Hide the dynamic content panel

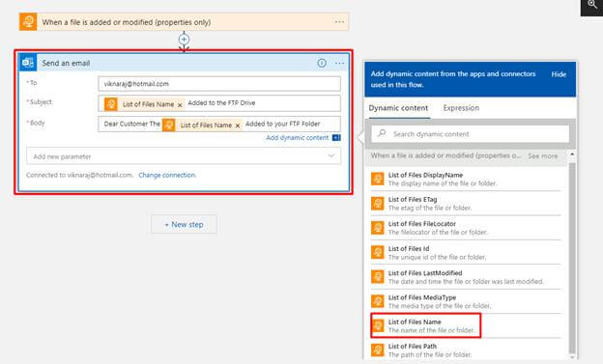pos(559,74)
